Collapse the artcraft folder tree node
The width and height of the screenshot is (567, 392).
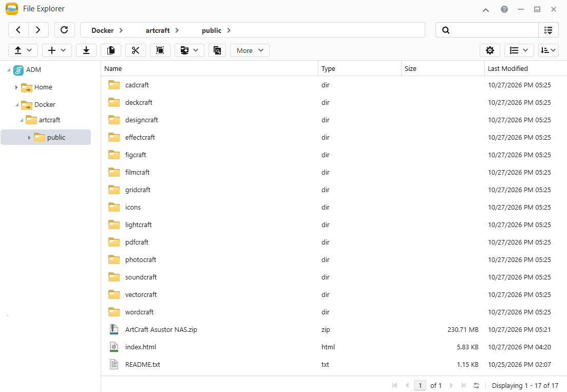(22, 120)
